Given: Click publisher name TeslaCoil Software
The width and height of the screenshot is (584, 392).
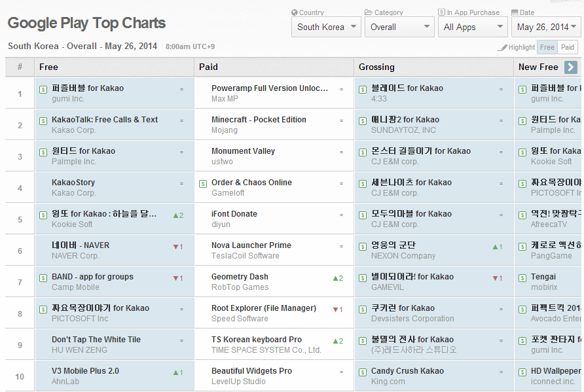Looking at the screenshot, I should coord(246,256).
